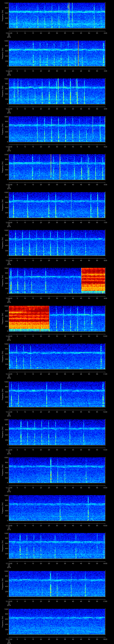This screenshot has width=114, height=644.
Task: Select the spectrogram panel starting at 12:03:00
Action: (57, 91)
